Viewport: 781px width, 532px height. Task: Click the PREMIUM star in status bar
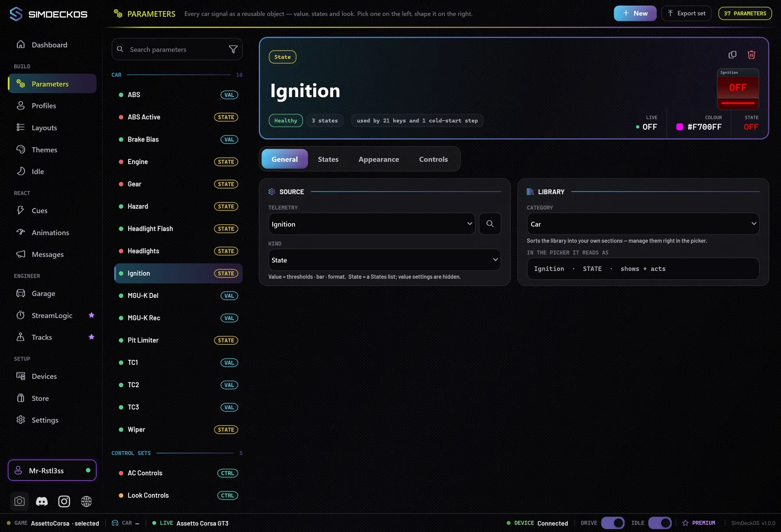pyautogui.click(x=685, y=523)
